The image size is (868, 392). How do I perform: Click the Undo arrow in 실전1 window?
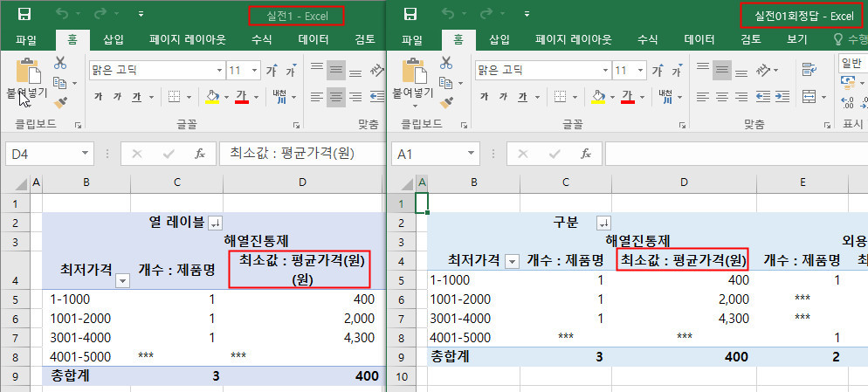[60, 15]
